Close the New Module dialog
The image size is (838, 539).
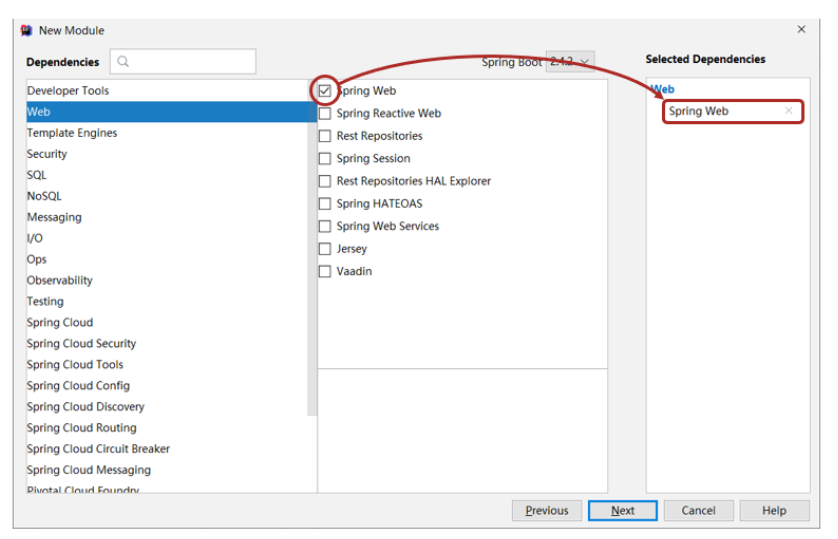(801, 29)
